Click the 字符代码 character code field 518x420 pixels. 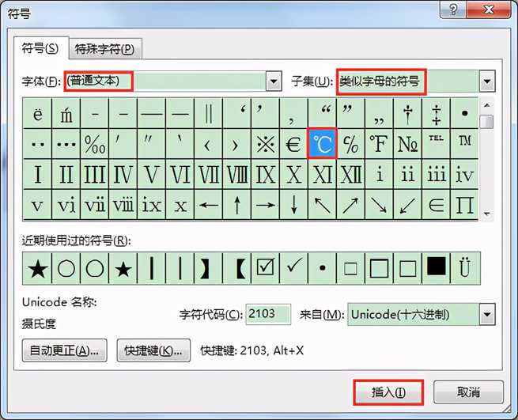(267, 314)
